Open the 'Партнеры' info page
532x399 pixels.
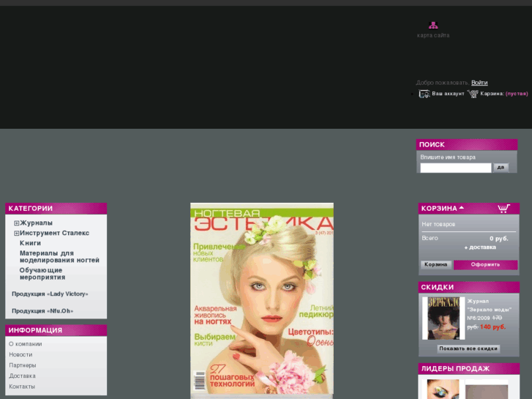pyautogui.click(x=23, y=365)
